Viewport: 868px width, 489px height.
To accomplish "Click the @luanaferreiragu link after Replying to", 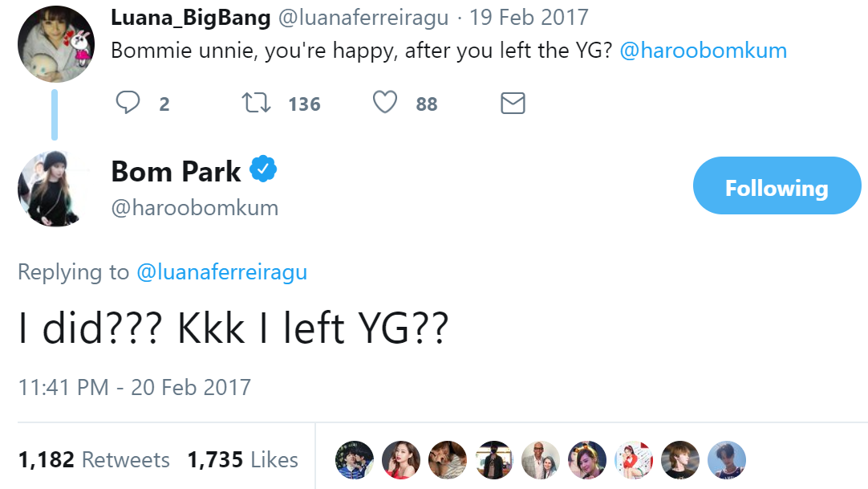I will point(222,272).
